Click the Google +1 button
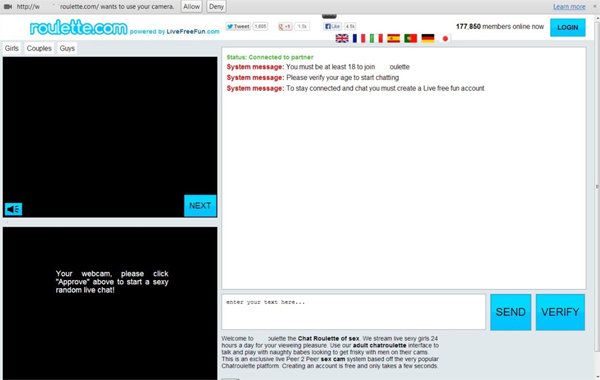 coord(285,26)
